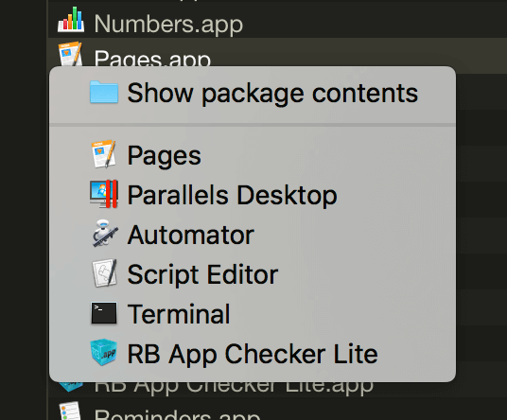Choose Show package contents
The image size is (507, 420).
point(253,93)
